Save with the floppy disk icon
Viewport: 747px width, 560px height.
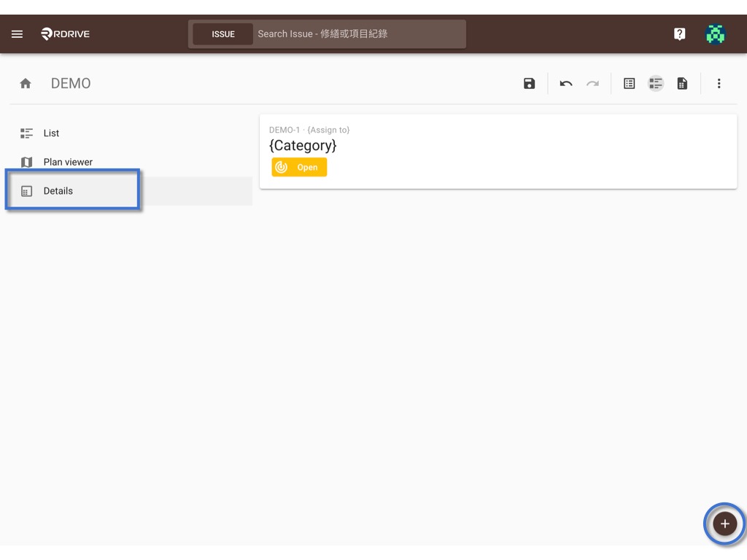(x=529, y=84)
